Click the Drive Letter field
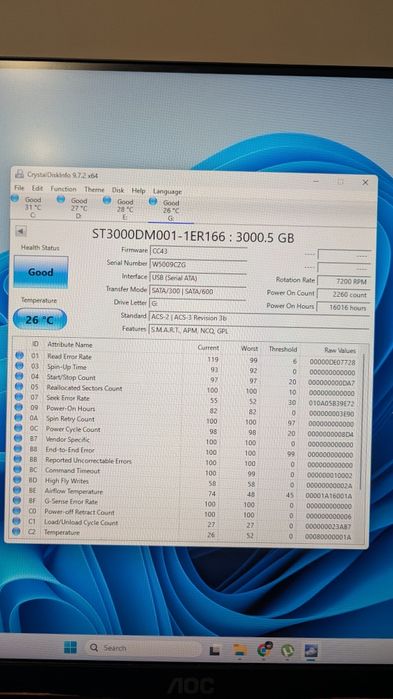The height and width of the screenshot is (699, 393). click(x=198, y=304)
